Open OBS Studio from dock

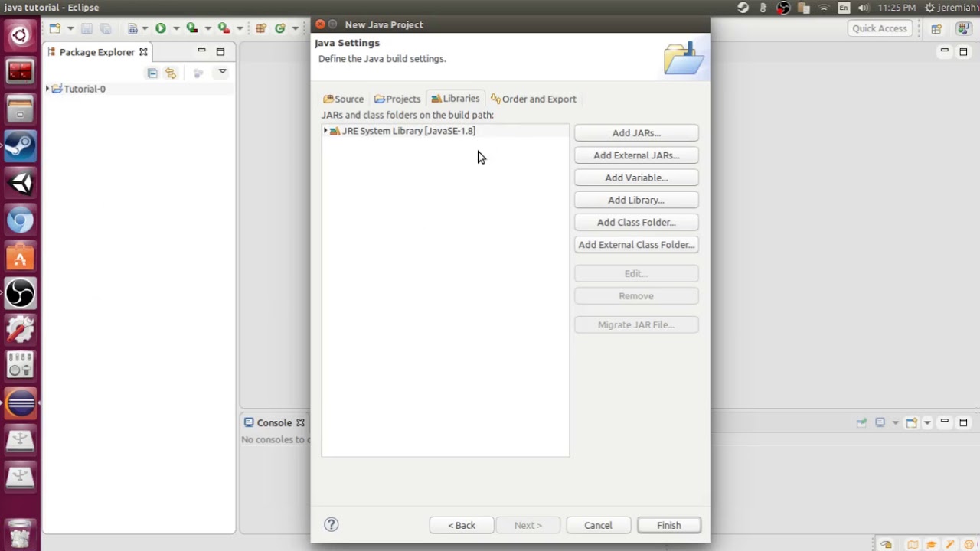[x=20, y=294]
